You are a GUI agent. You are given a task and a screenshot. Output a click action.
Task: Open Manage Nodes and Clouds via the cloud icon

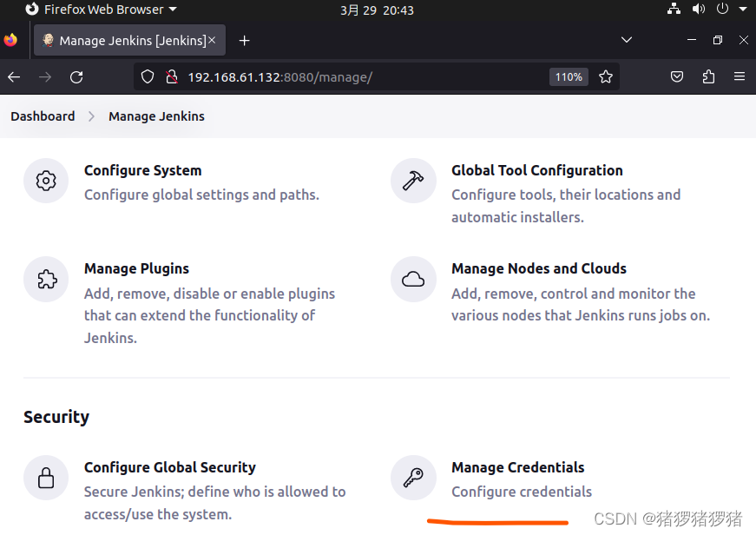pyautogui.click(x=413, y=279)
